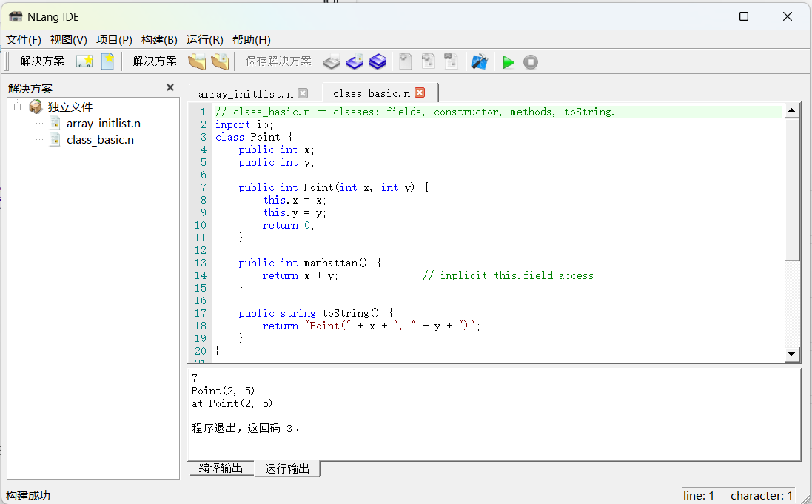Viewport: 812px width, 504px height.
Task: Click the grey stop button
Action: pos(530,62)
